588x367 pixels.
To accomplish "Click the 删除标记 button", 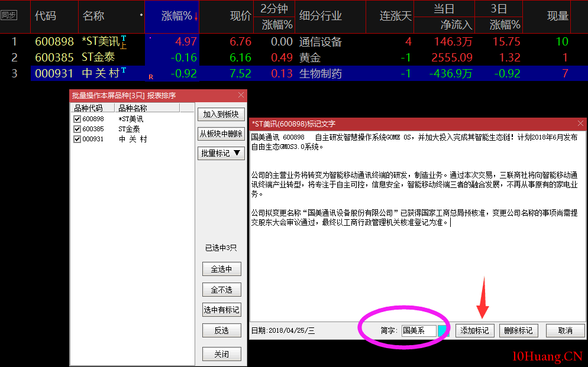I will click(x=518, y=331).
